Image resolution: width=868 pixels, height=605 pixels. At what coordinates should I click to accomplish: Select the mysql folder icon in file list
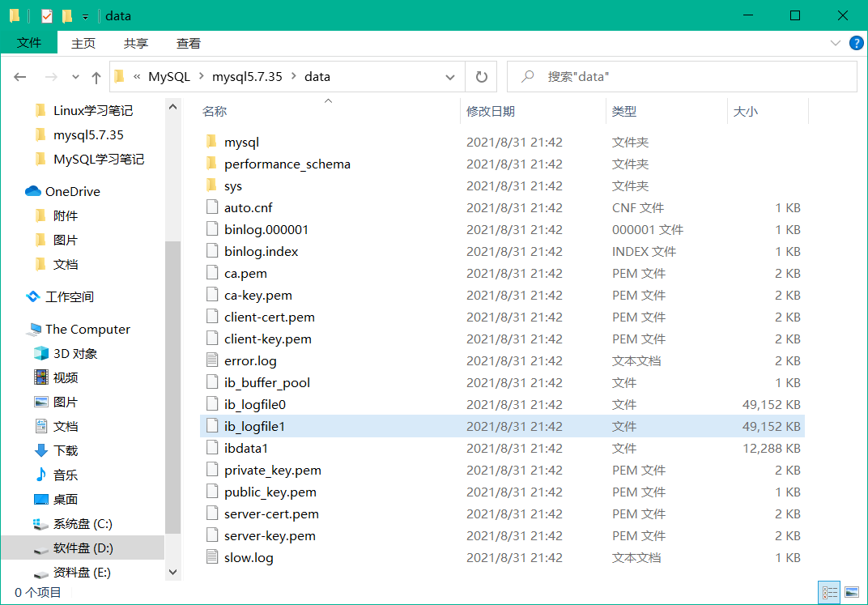(x=211, y=142)
